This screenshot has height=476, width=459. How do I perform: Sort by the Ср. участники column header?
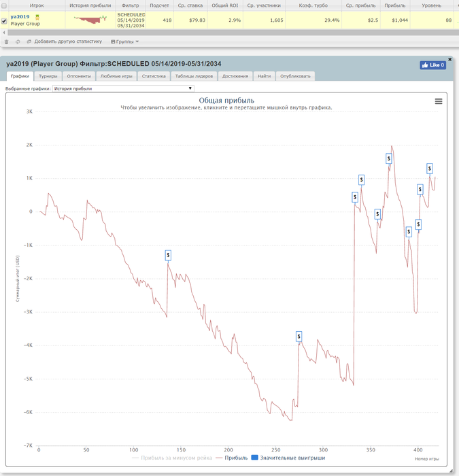coord(264,5)
